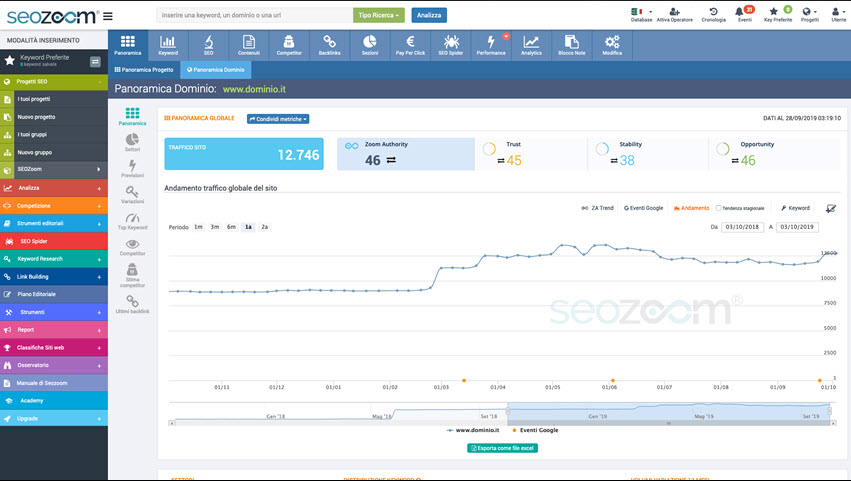Click Esporta come file excel button
The height and width of the screenshot is (481, 851).
(503, 448)
